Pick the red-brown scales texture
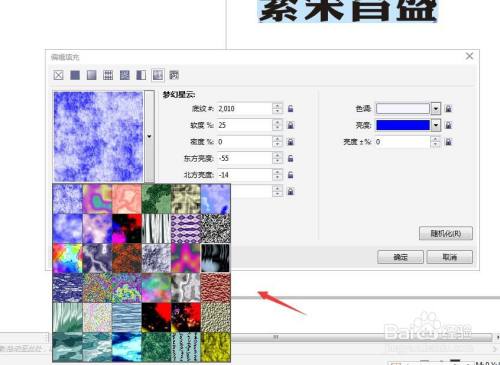The width and height of the screenshot is (500, 365). click(216, 288)
